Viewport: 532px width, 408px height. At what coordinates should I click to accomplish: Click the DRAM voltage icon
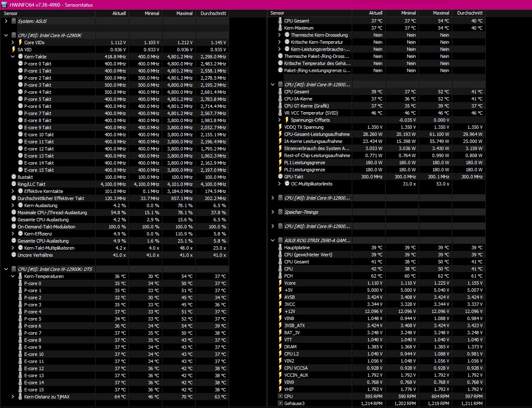(280, 347)
